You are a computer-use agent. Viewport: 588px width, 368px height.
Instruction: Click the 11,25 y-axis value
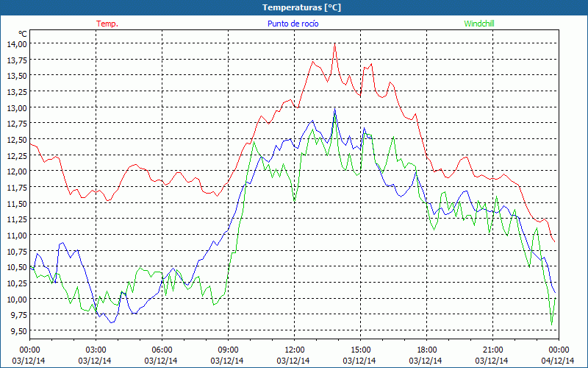(x=17, y=219)
